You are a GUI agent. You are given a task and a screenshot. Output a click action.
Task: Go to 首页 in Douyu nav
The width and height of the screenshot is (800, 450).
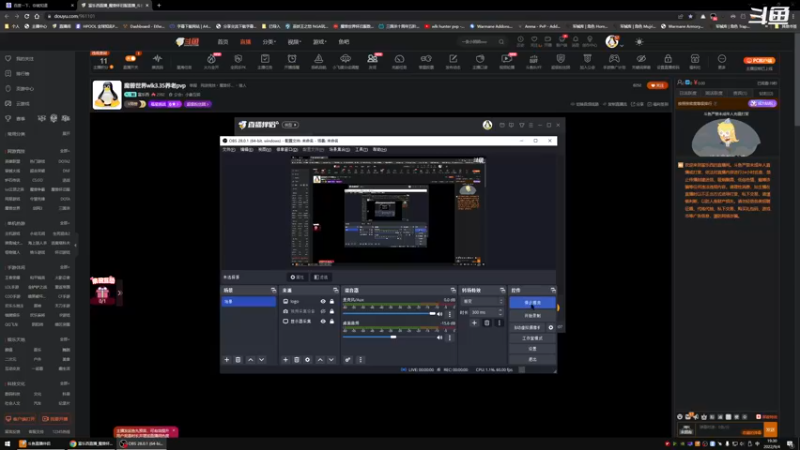click(x=223, y=42)
